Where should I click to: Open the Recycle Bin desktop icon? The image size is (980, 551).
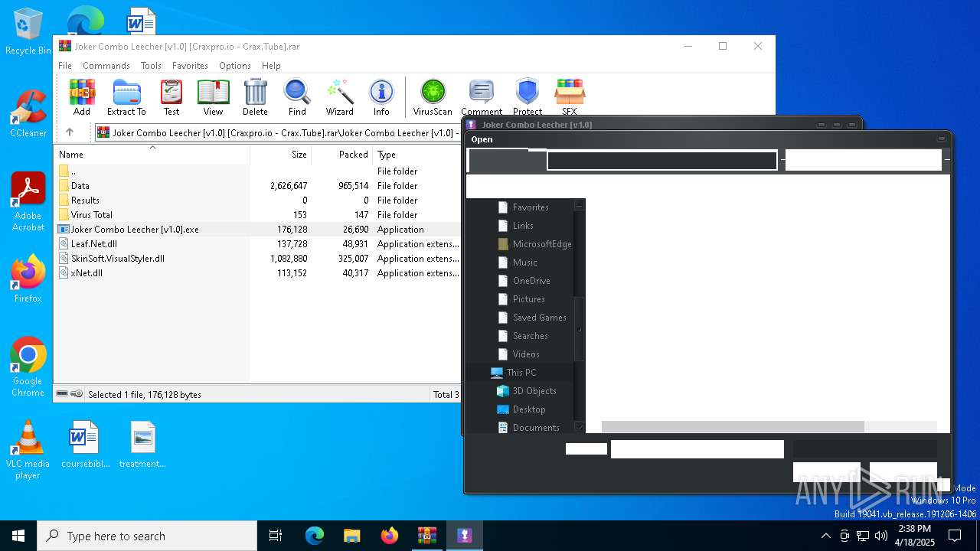click(x=28, y=32)
